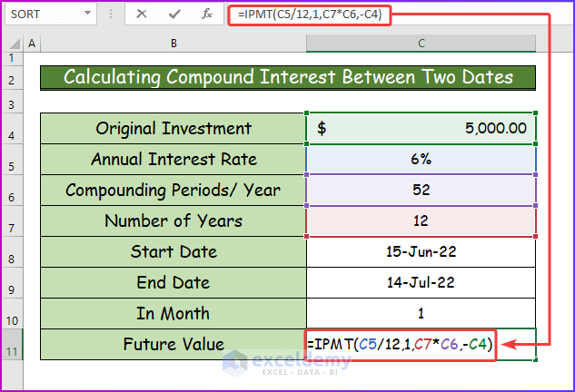Open Insert Function dialog via fx icon

tap(207, 14)
